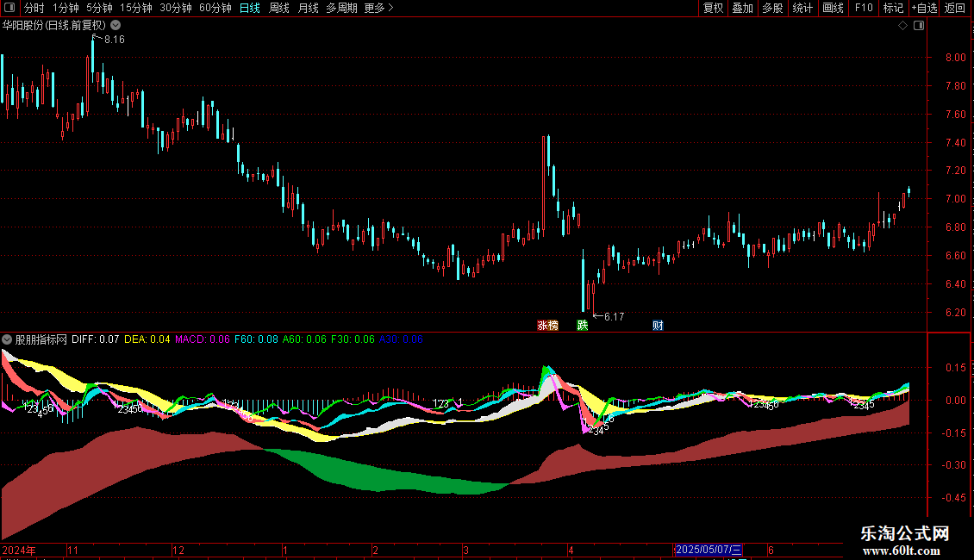Click the 0.15 indicator axis label
974x560 pixels.
click(956, 368)
